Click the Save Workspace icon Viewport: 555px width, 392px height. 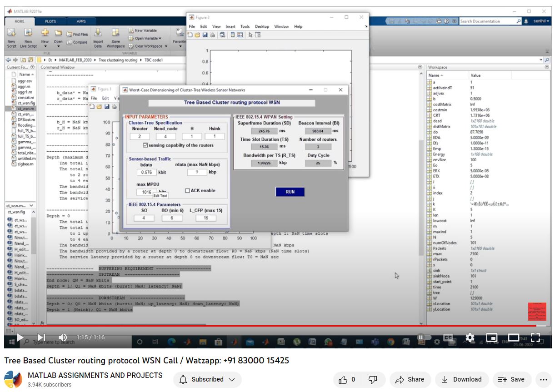tap(115, 33)
